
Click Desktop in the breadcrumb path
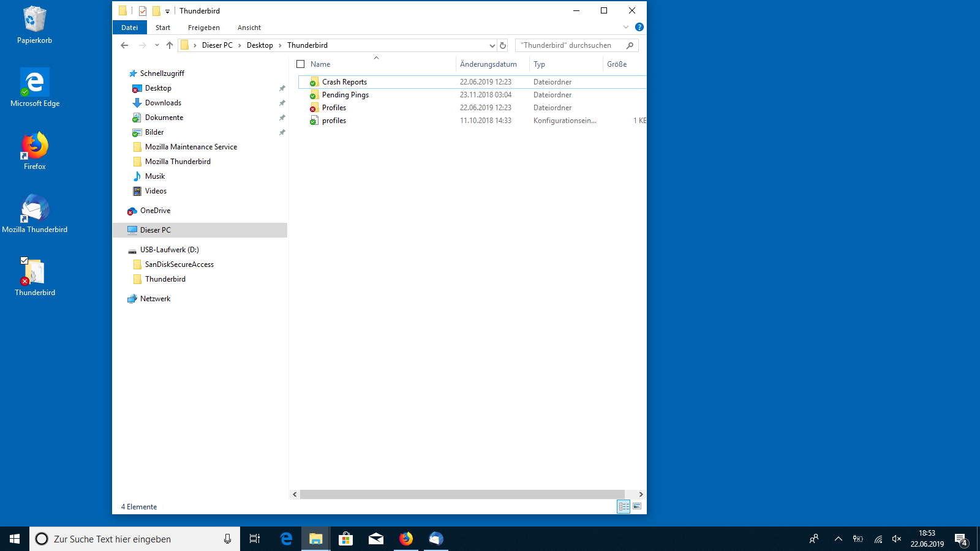tap(260, 45)
